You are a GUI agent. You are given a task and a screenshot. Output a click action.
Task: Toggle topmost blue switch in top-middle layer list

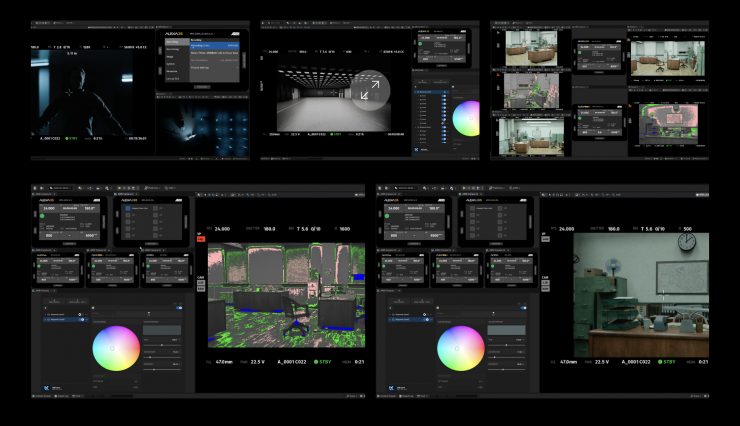(444, 96)
